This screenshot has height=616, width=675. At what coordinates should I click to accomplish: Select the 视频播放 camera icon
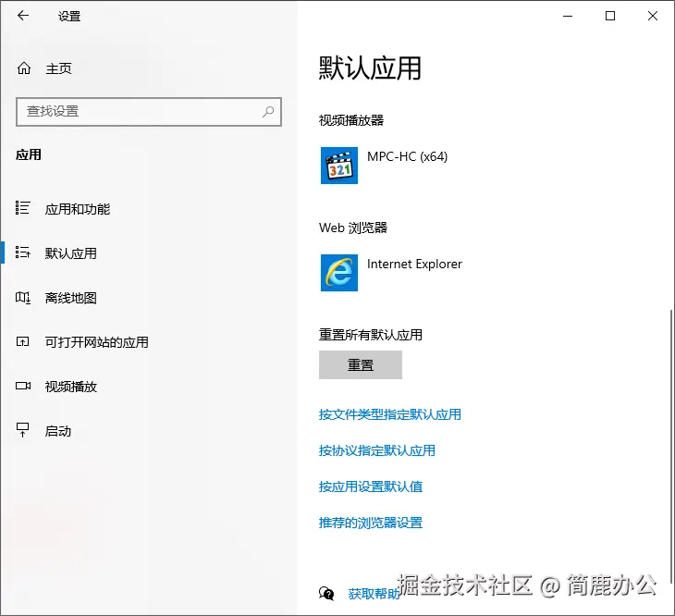(23, 386)
